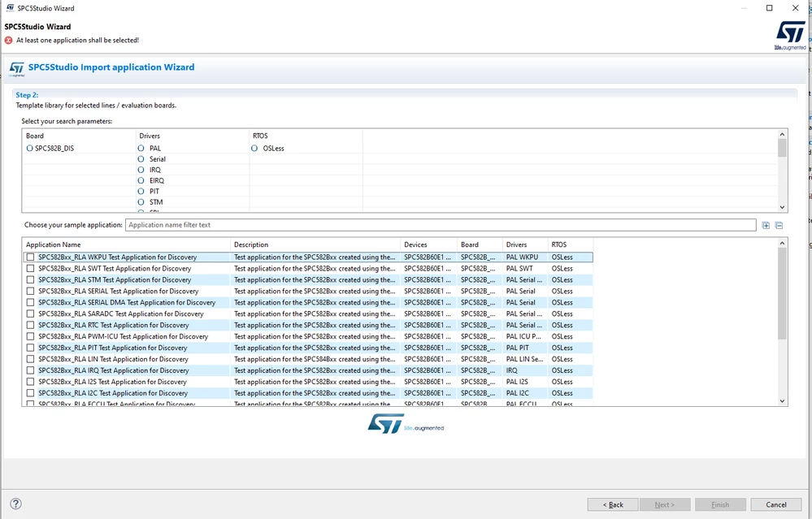The width and height of the screenshot is (812, 519).
Task: Check the I2S Test Application checkbox
Action: coord(31,382)
